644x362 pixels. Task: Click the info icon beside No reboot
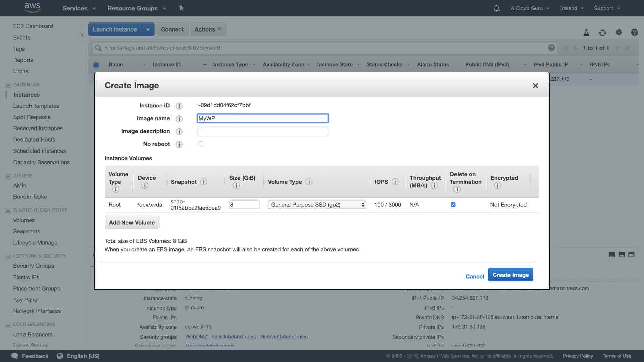coord(179,144)
